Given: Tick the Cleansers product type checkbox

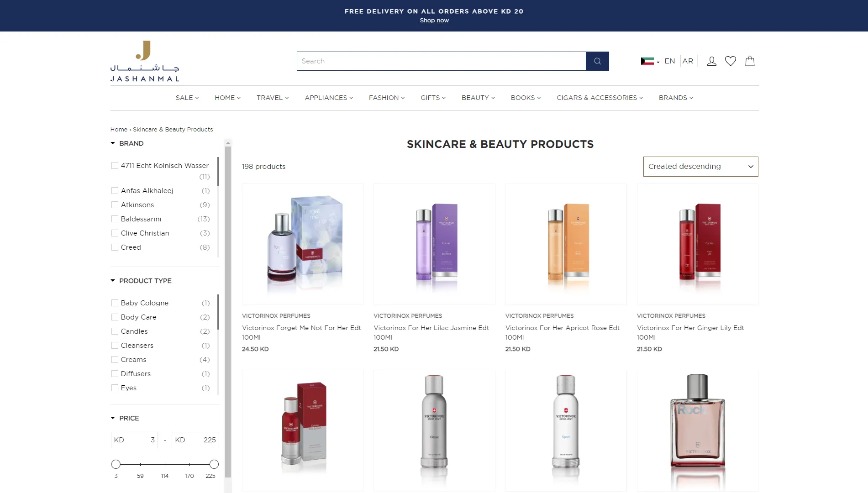Looking at the screenshot, I should 115,346.
